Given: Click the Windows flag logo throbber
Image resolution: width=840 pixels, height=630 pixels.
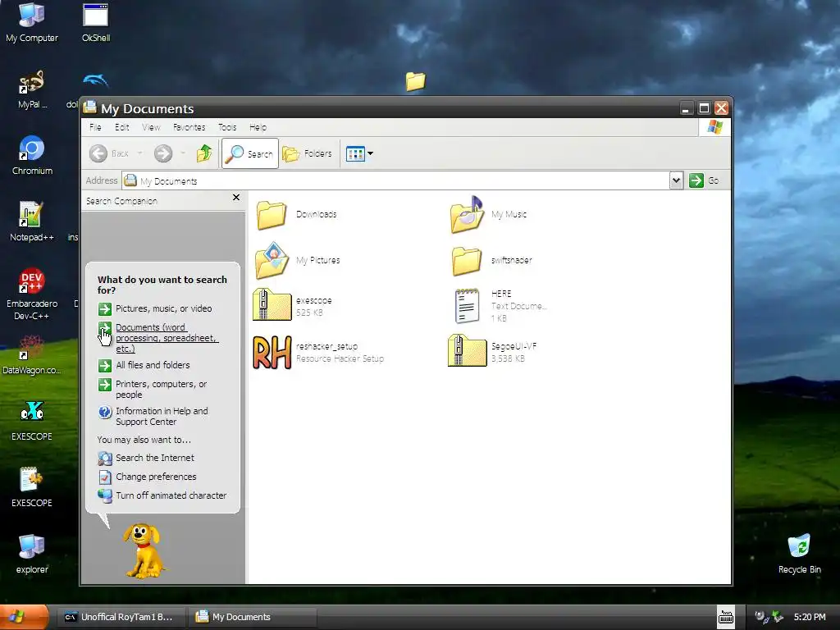Looking at the screenshot, I should 715,127.
